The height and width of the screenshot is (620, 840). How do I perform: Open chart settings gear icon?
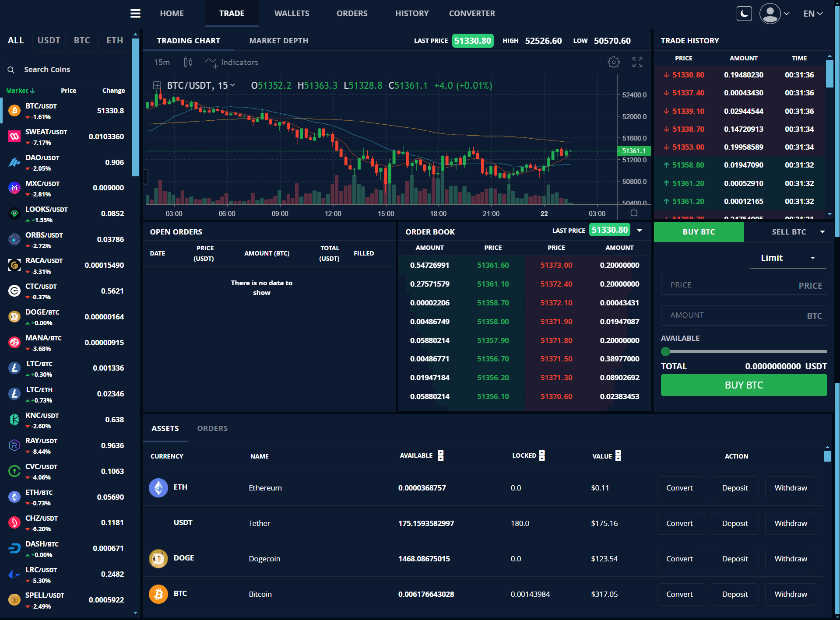(x=613, y=63)
